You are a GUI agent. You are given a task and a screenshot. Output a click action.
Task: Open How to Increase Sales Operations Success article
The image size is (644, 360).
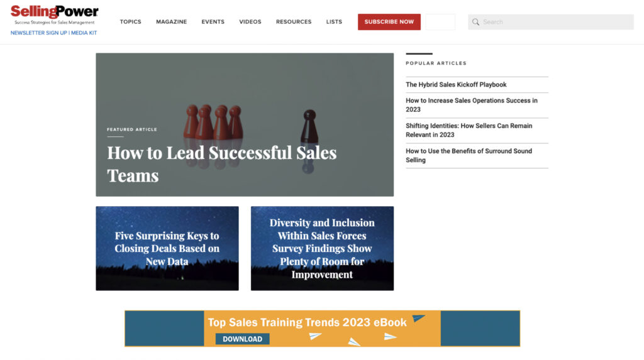tap(472, 105)
